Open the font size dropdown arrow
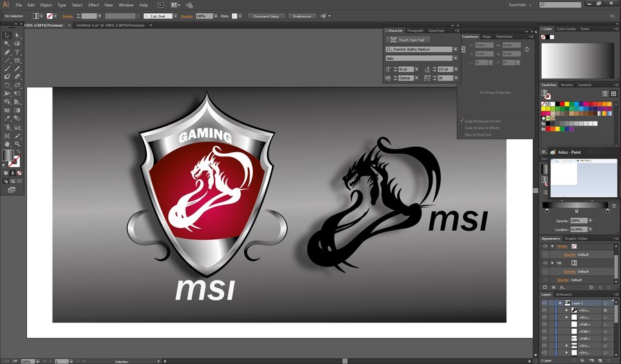Screen dimensions: 621x364 416,69
